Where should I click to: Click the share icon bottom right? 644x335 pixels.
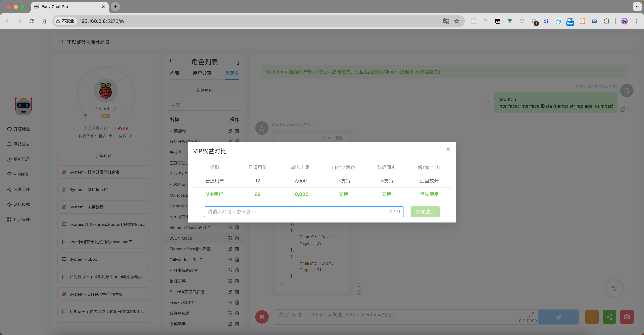609,317
